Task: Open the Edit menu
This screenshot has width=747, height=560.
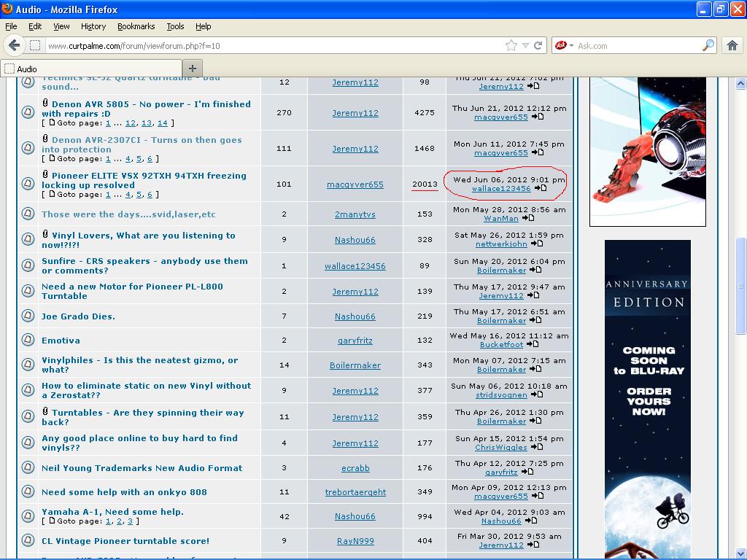Action: click(x=35, y=26)
